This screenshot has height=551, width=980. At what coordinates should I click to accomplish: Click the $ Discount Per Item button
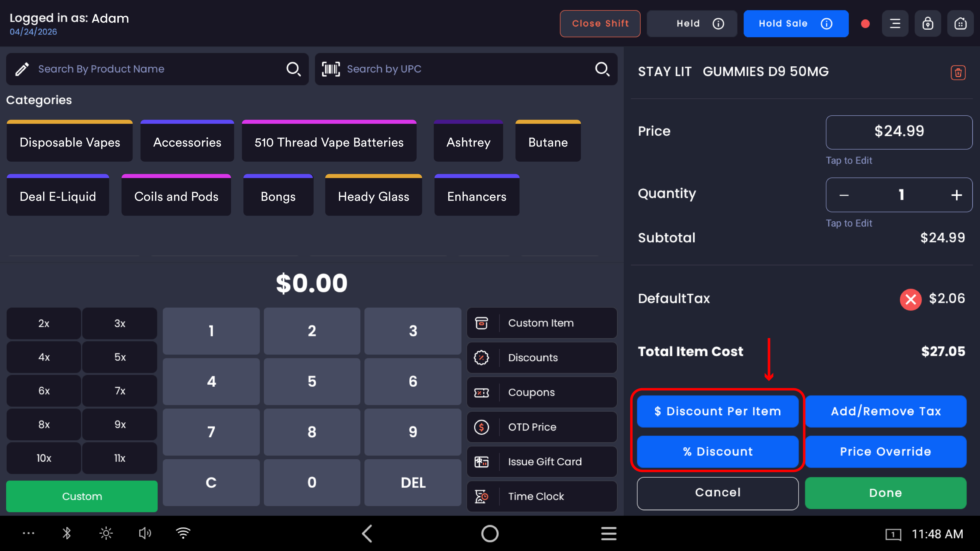pos(718,411)
